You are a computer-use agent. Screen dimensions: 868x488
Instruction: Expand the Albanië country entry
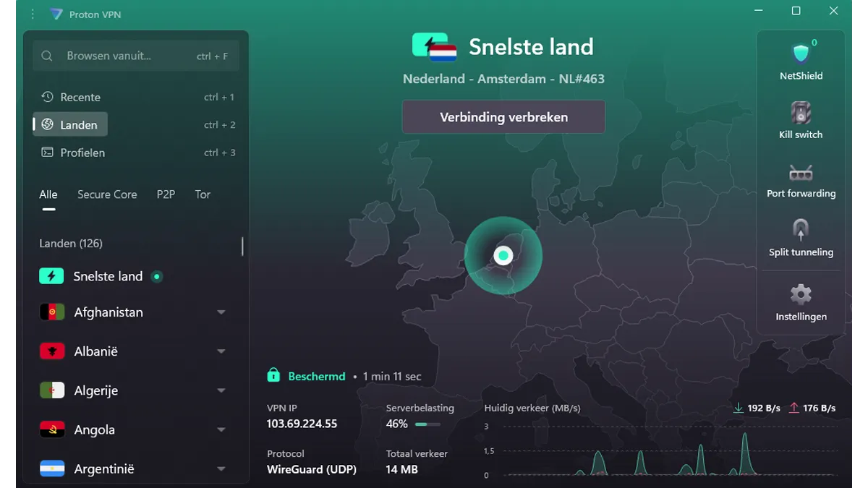pyautogui.click(x=221, y=351)
